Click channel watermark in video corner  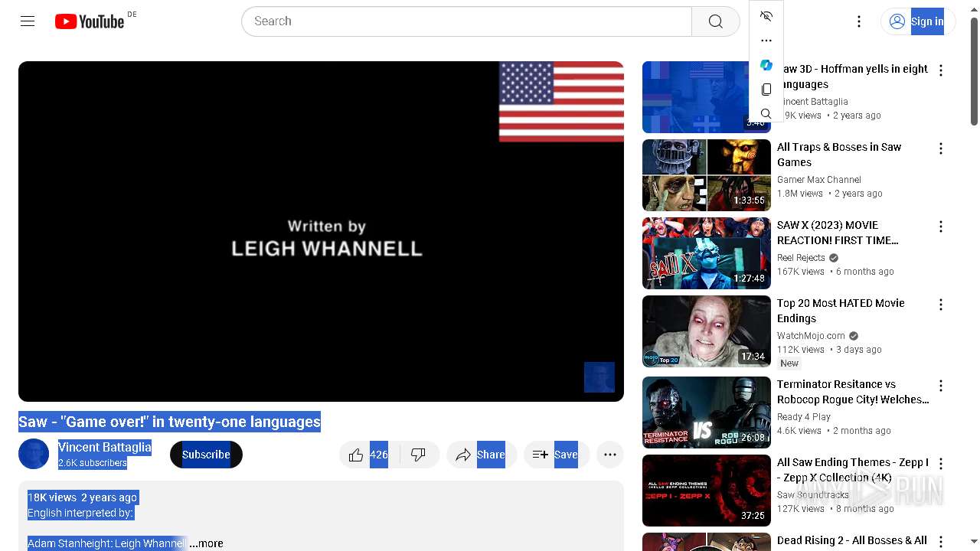click(599, 377)
